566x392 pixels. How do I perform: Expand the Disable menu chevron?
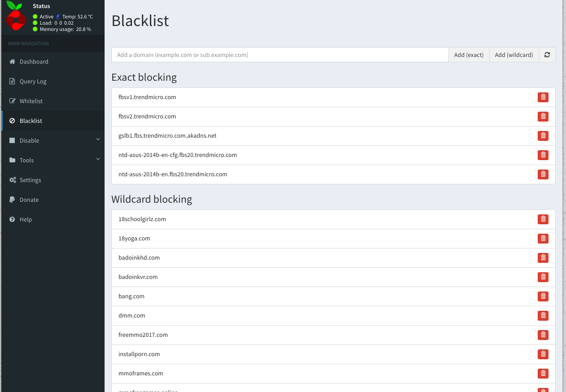point(98,139)
